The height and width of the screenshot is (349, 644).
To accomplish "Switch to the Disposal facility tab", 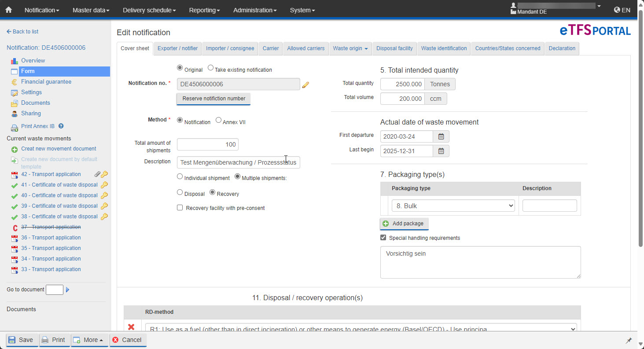I will tap(394, 48).
